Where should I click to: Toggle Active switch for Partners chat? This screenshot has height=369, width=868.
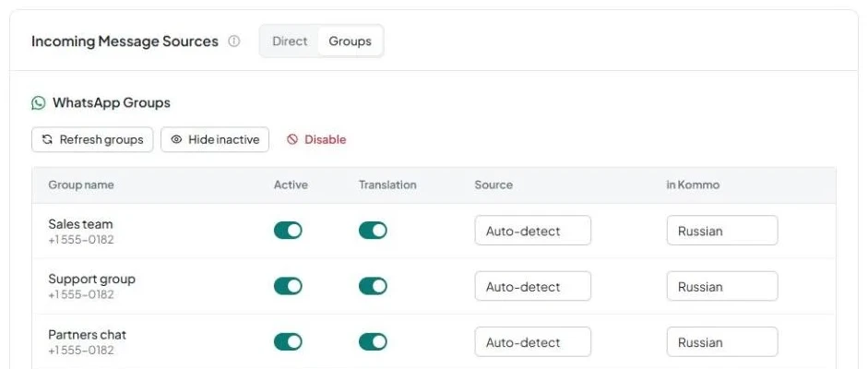[288, 342]
